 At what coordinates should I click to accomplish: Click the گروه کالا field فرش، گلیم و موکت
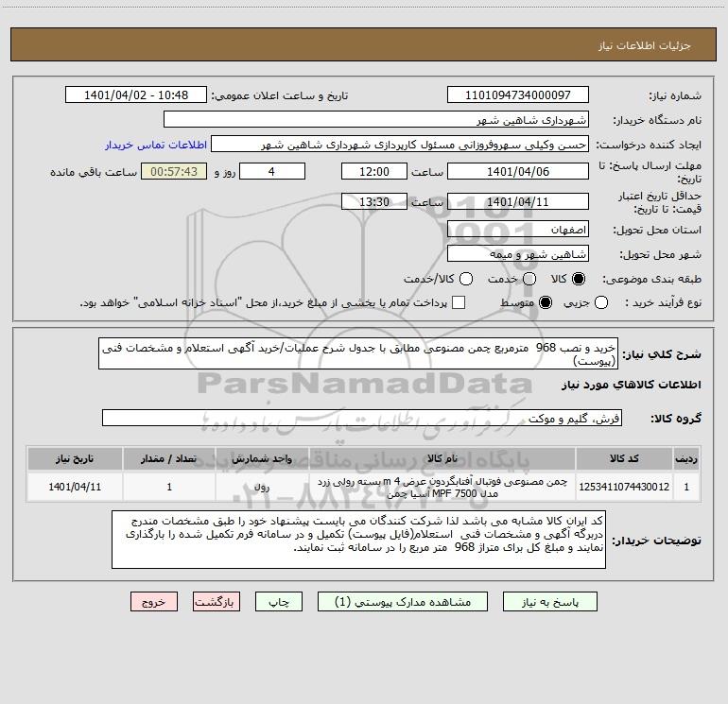(x=362, y=418)
